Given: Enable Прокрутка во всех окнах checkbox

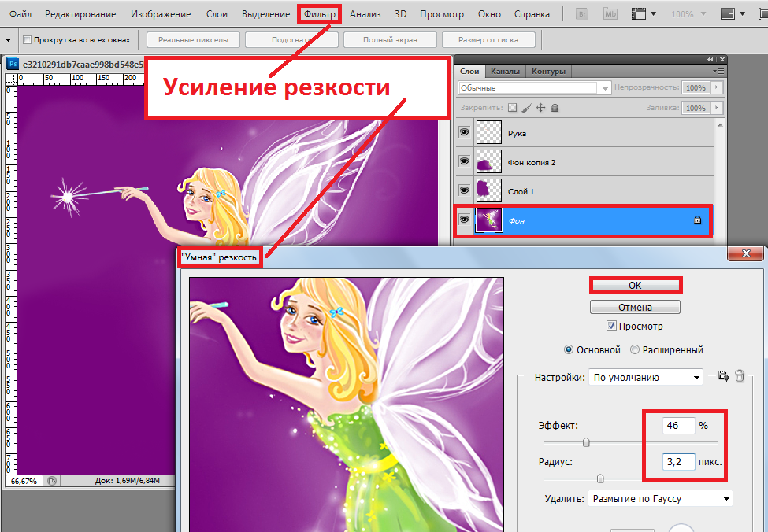Looking at the screenshot, I should tap(28, 40).
